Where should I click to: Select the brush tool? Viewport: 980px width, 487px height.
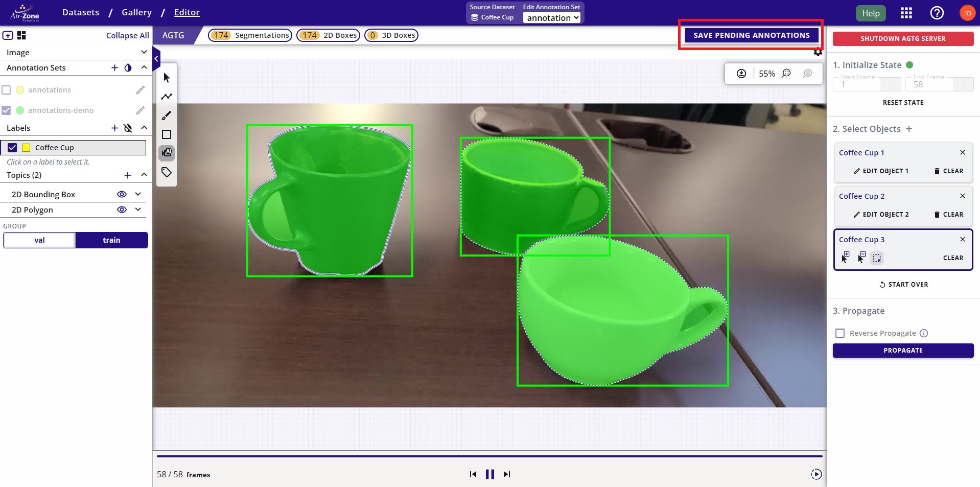[x=167, y=115]
